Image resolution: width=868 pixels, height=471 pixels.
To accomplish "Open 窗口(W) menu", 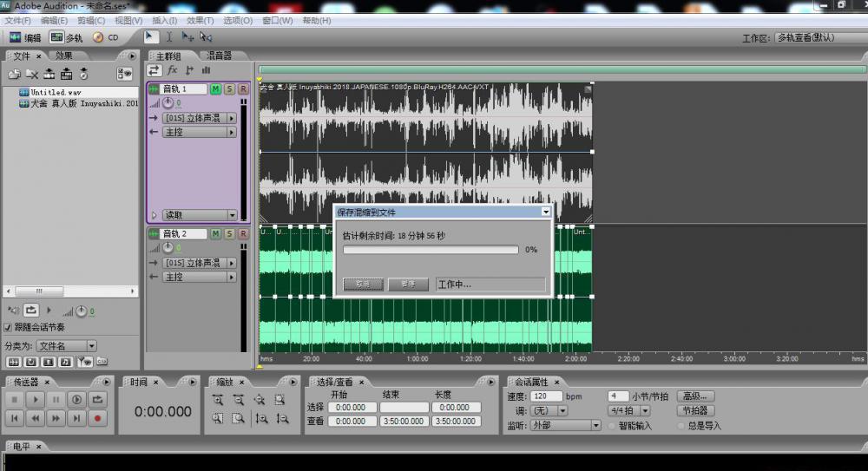I will [x=278, y=21].
